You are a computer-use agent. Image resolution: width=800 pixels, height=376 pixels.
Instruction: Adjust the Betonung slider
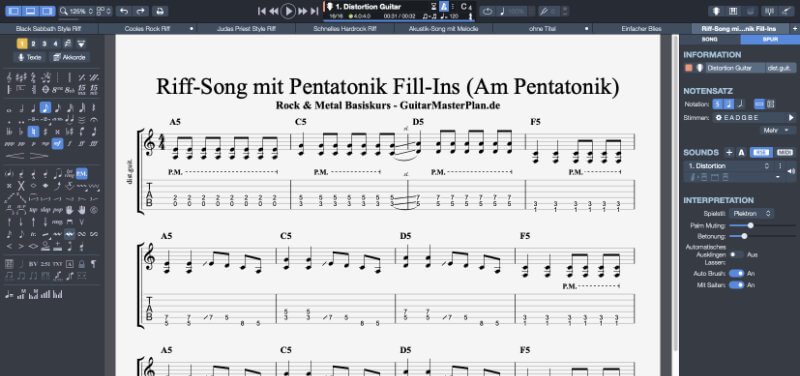click(x=762, y=236)
